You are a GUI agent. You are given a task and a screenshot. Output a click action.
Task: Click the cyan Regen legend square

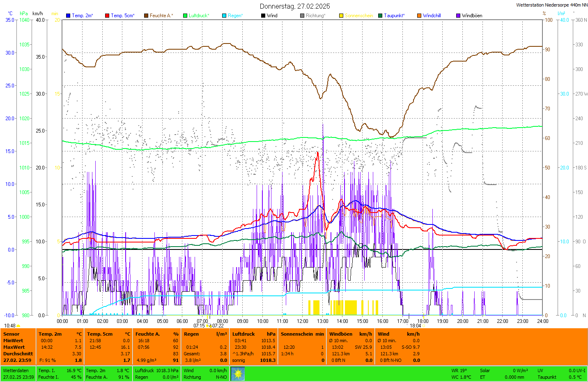[224, 16]
